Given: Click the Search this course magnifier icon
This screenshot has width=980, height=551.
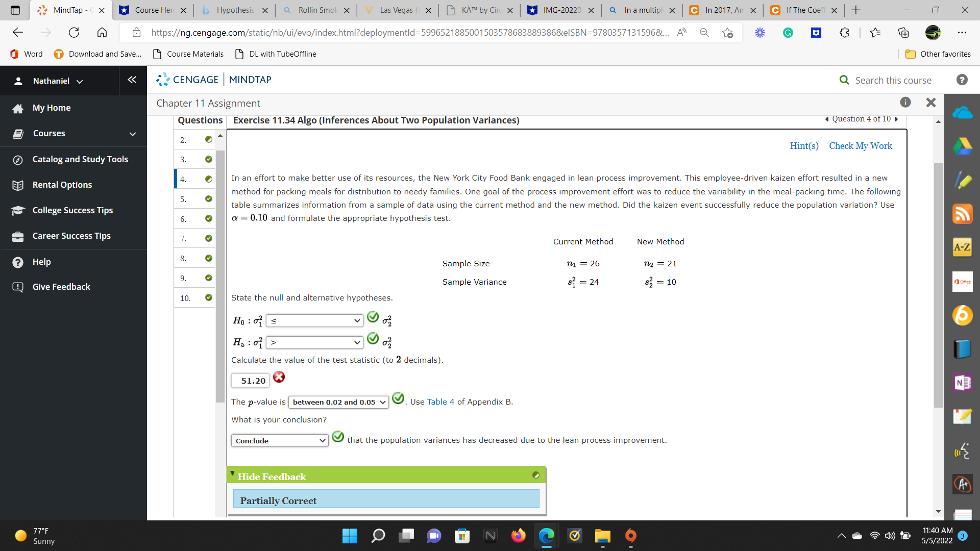Looking at the screenshot, I should (x=844, y=80).
